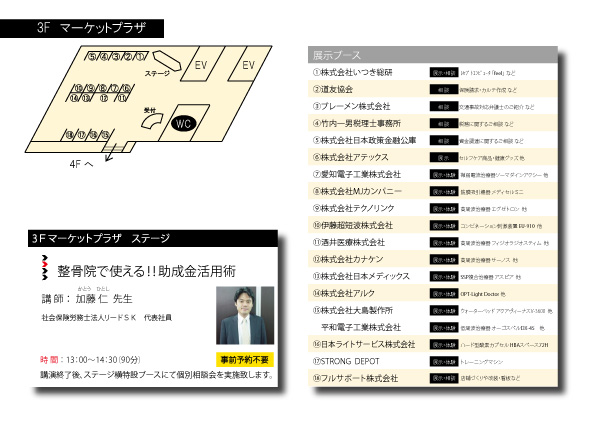Select the ⑪酒井医療株式会社 row
The image size is (595, 425).
tap(433, 242)
